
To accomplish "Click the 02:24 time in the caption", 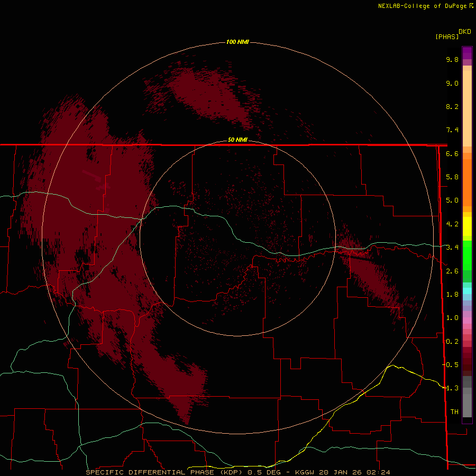I will click(x=378, y=472).
